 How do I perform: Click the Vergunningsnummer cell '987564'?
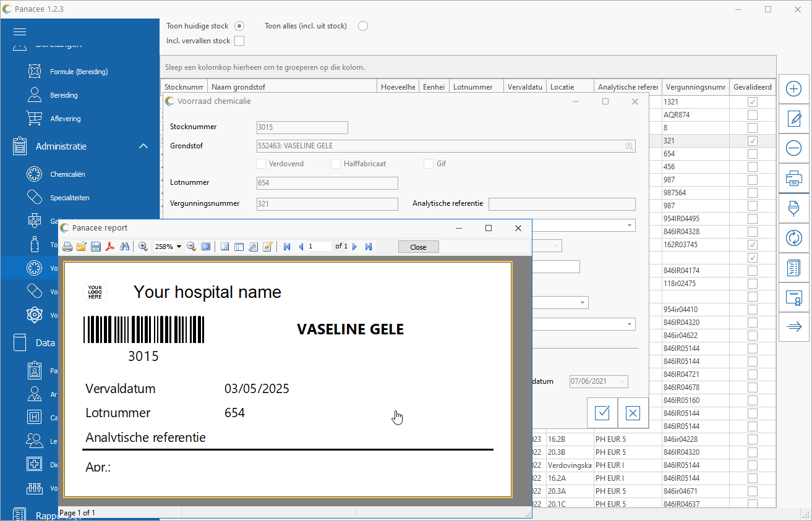click(x=696, y=193)
